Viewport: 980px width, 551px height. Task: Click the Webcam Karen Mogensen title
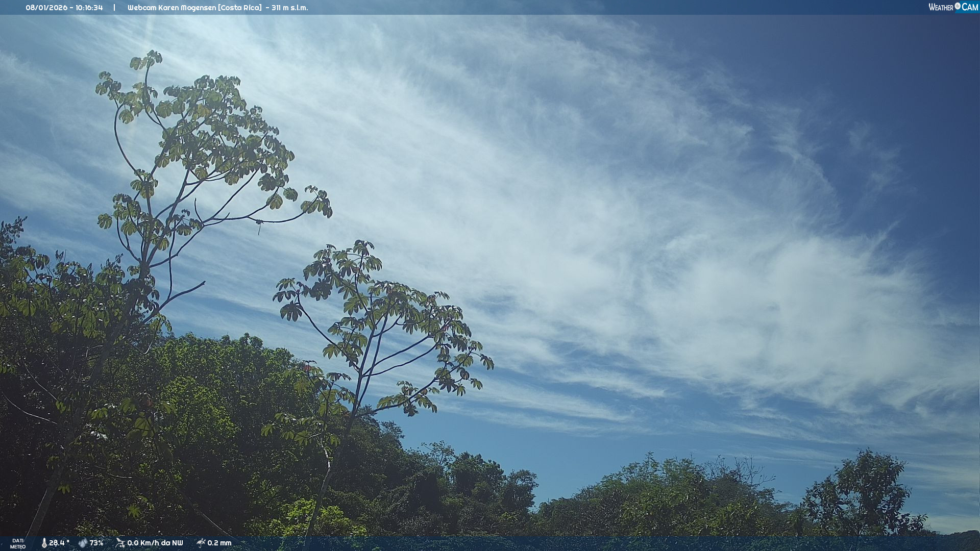tap(171, 8)
